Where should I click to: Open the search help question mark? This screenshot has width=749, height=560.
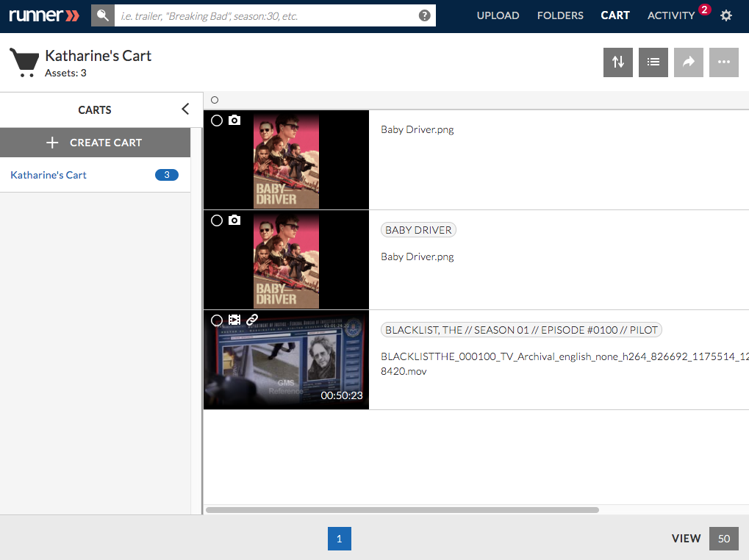coord(424,15)
